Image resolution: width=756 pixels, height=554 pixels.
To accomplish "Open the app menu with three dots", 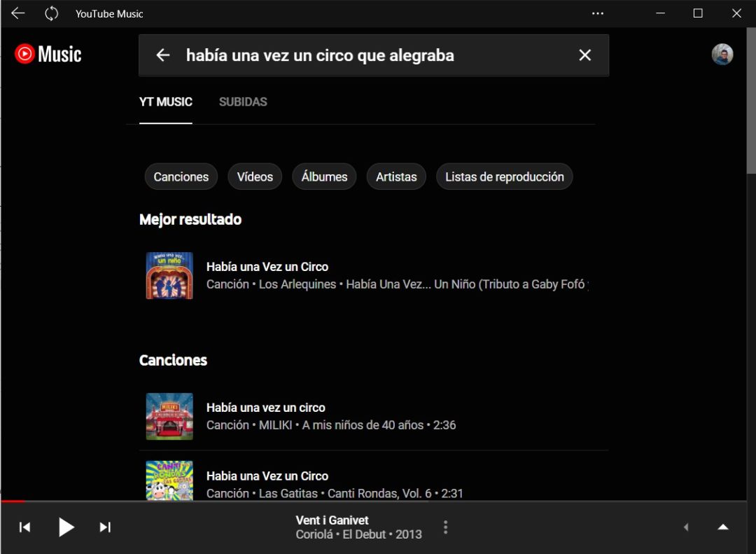I will pyautogui.click(x=598, y=13).
